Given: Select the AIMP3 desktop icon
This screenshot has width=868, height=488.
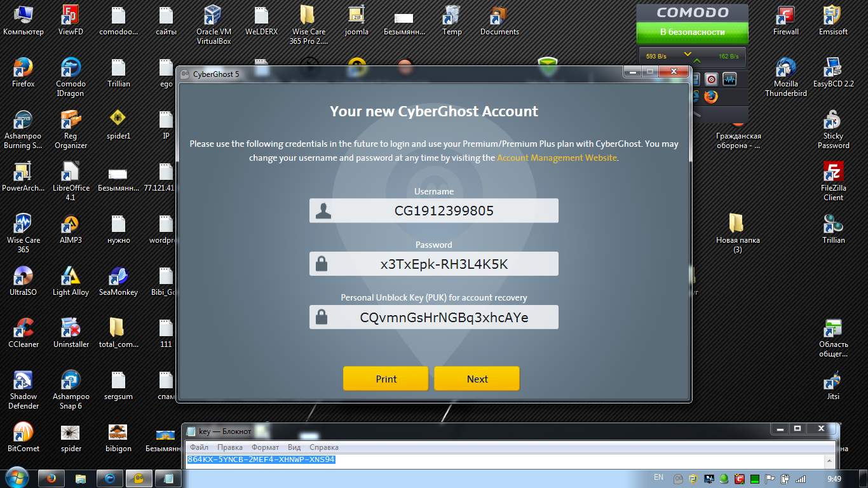Looking at the screenshot, I should click(x=71, y=228).
